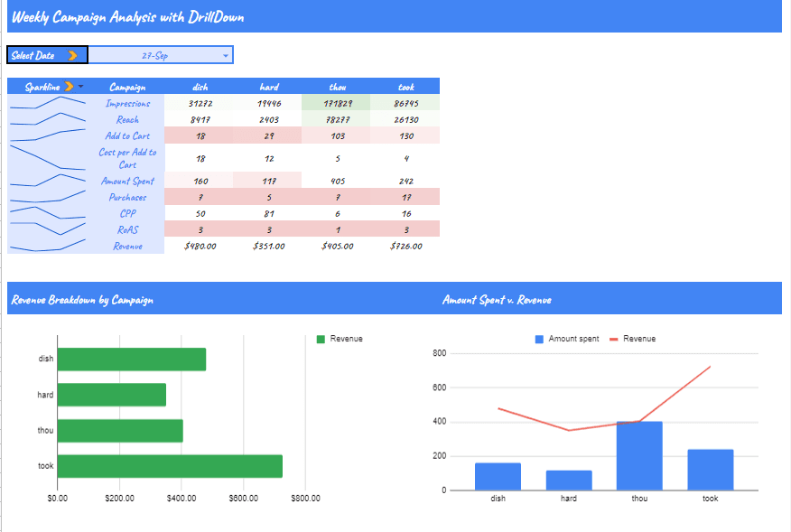This screenshot has width=791, height=532.
Task: Select dish impressions cell 31272
Action: 200,103
